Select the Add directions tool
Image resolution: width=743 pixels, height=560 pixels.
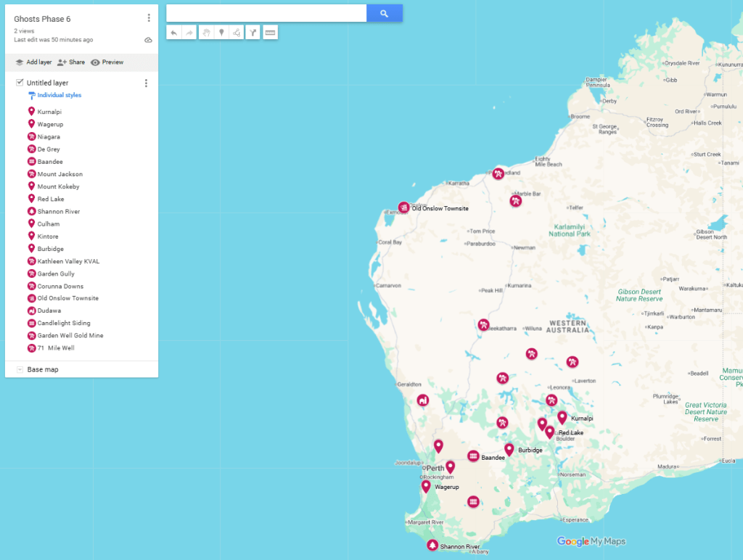[253, 33]
